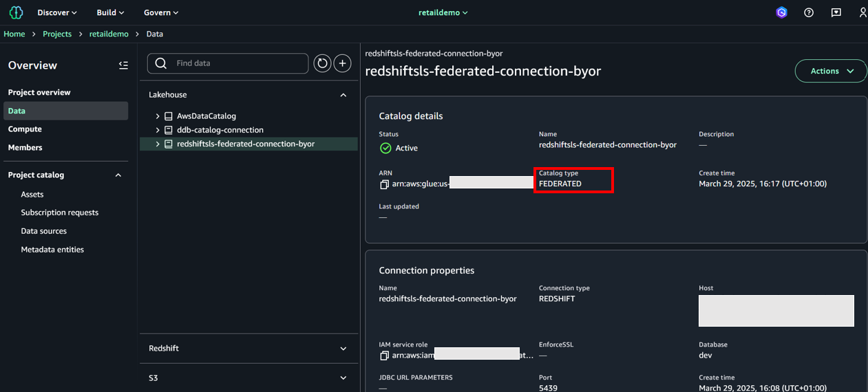Open Data sources
The height and width of the screenshot is (392, 868).
pyautogui.click(x=44, y=231)
